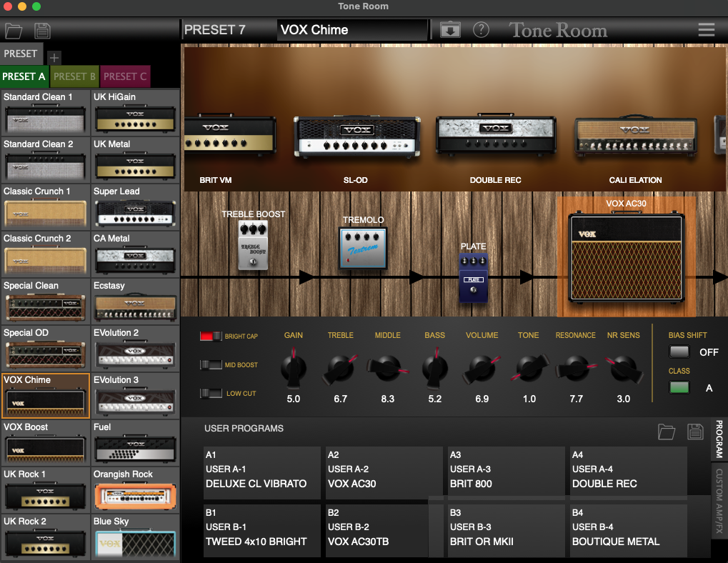Click the USER PROGRAMS folder icon
The width and height of the screenshot is (728, 563).
pyautogui.click(x=666, y=432)
